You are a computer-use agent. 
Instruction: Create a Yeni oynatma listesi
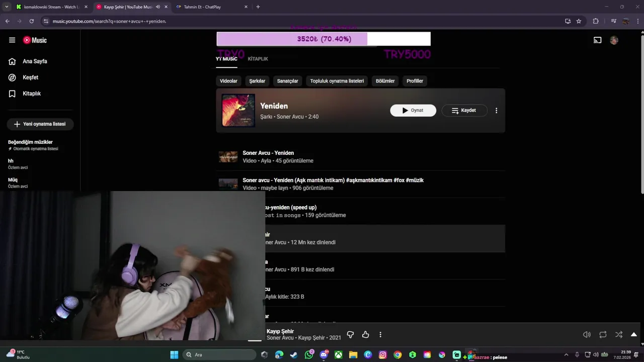click(40, 124)
